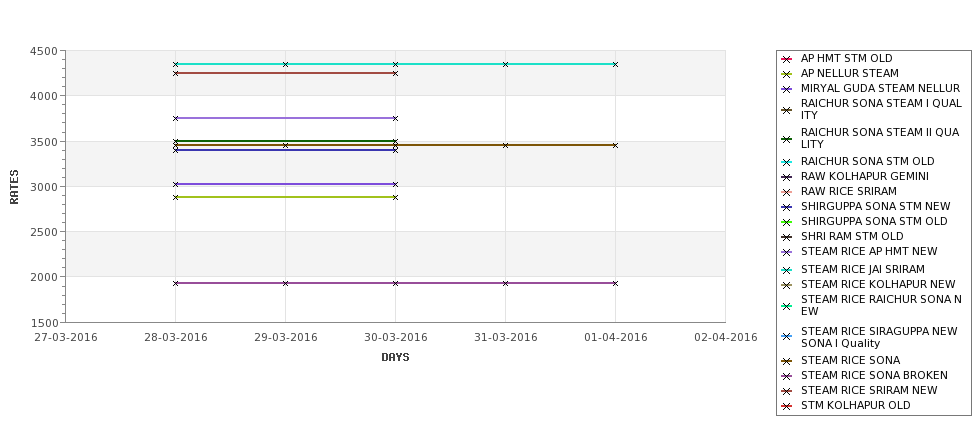Click the AP NELLUR STEAM legend marker

[787, 74]
